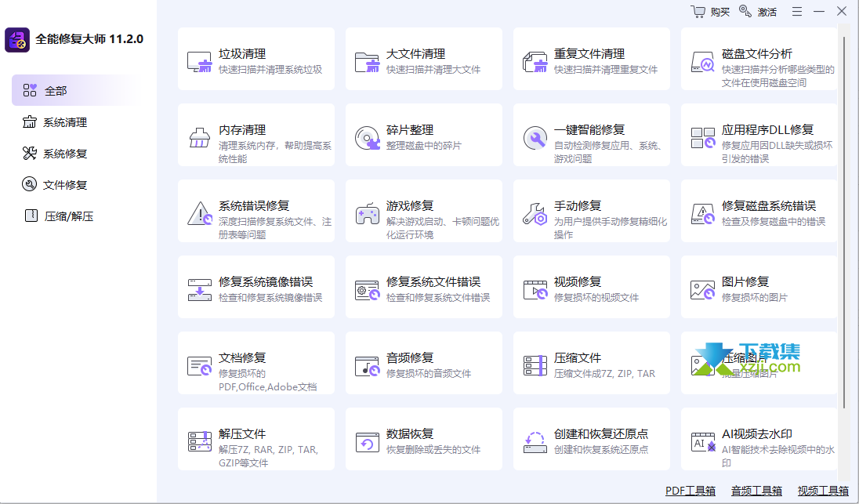Open the 压缩/解压 sidebar section
Screen dimensions: 859x504
[x=63, y=216]
